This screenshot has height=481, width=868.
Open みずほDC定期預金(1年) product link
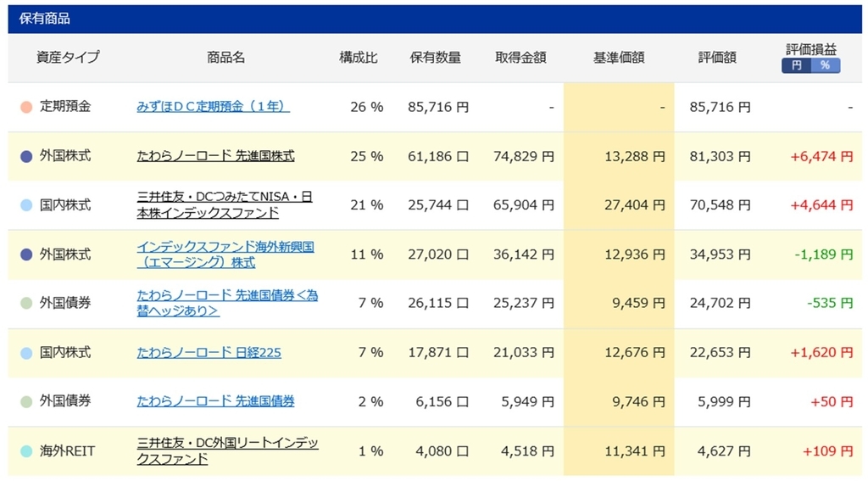213,106
